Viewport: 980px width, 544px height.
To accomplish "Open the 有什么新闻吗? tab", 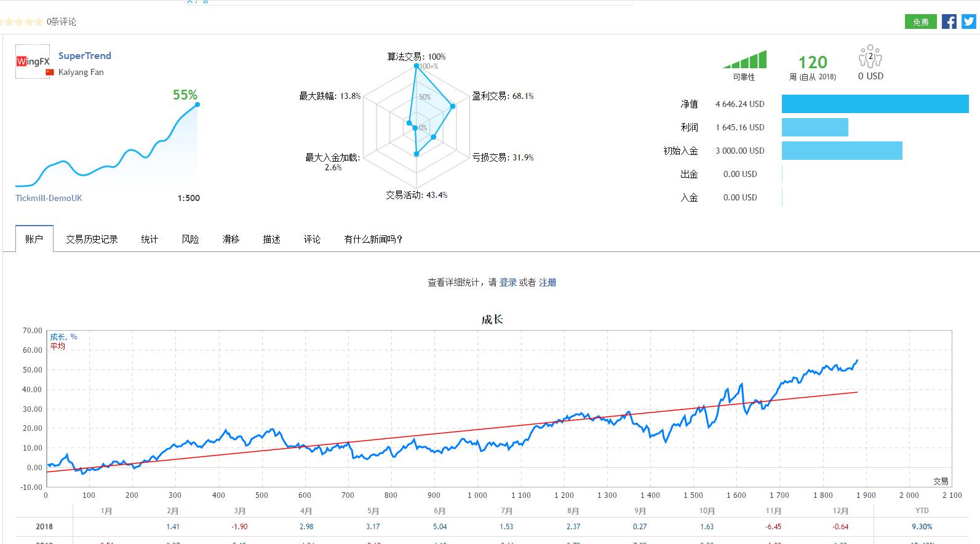I will click(373, 239).
